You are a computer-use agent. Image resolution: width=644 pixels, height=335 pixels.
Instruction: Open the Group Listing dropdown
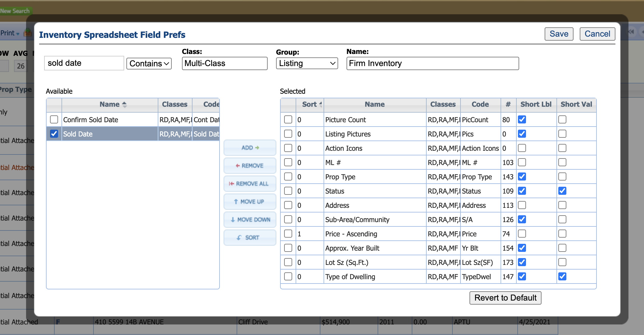click(307, 64)
